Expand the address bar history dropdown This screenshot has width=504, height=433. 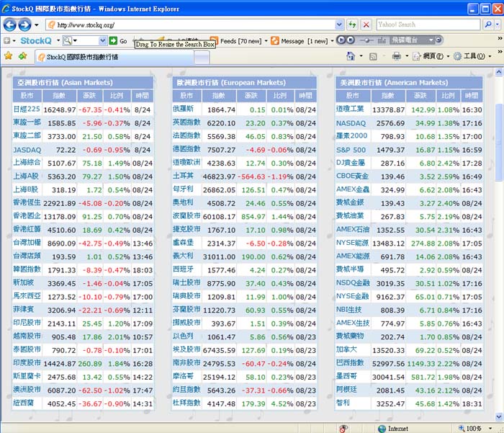tap(339, 24)
